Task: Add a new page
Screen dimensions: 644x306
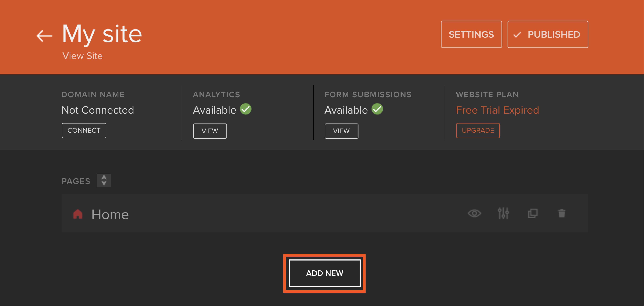Action: (324, 273)
